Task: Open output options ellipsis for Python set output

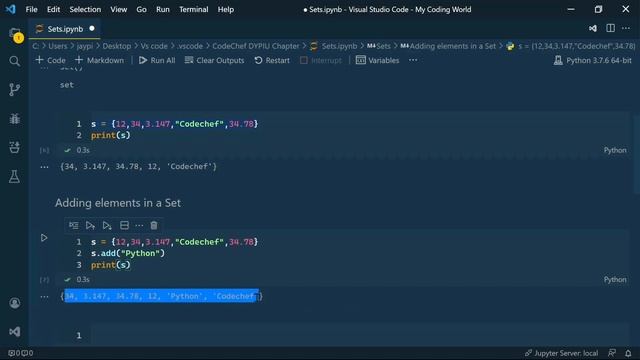Action: coord(44,296)
